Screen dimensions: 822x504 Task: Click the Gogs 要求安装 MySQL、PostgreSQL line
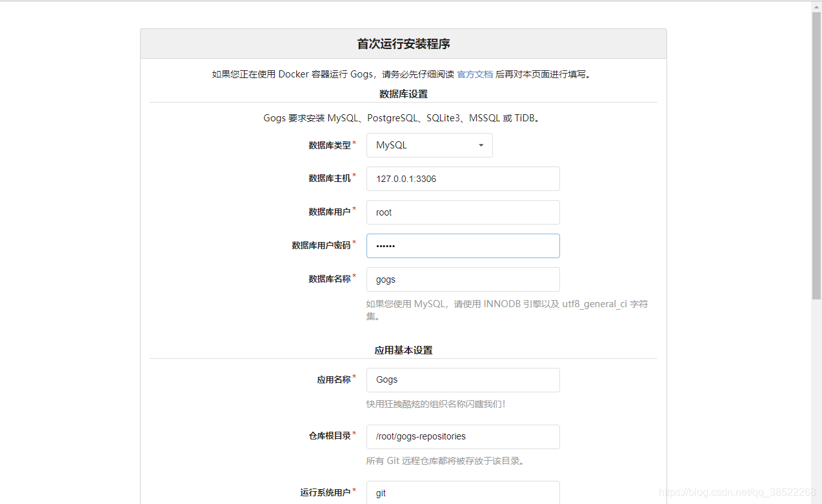[x=401, y=118]
